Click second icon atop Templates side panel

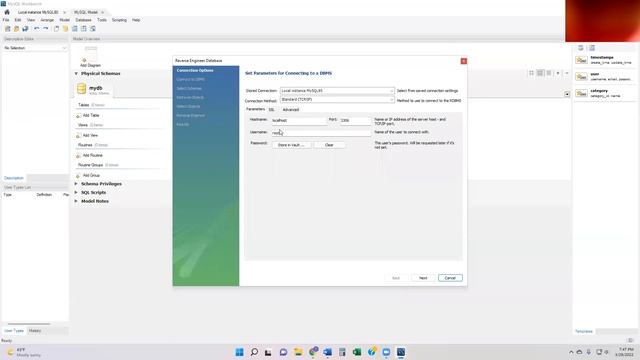pyautogui.click(x=592, y=48)
